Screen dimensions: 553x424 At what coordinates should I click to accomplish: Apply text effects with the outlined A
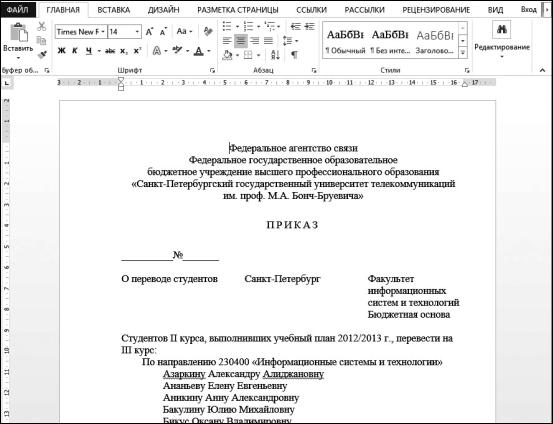point(157,51)
